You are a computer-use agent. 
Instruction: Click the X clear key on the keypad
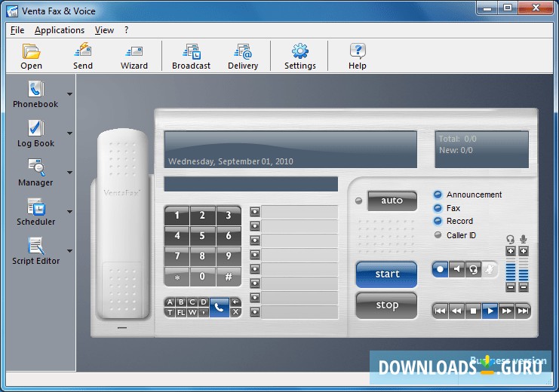click(235, 312)
